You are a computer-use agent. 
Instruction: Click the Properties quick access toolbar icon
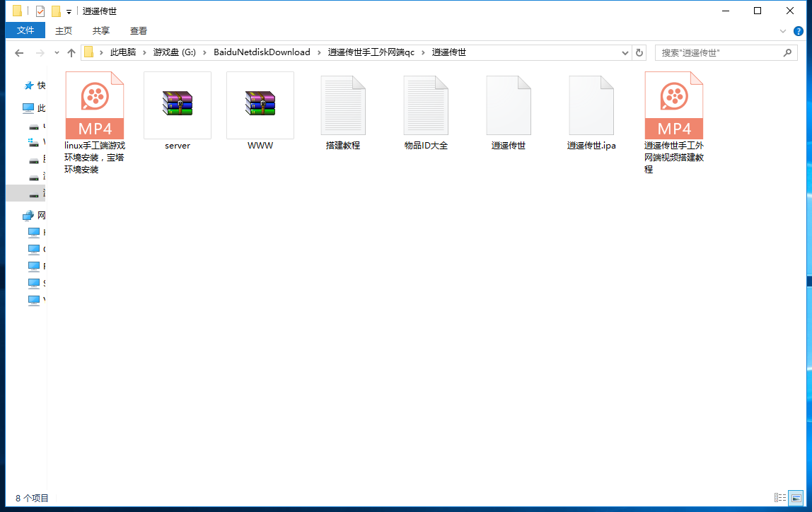coord(40,11)
